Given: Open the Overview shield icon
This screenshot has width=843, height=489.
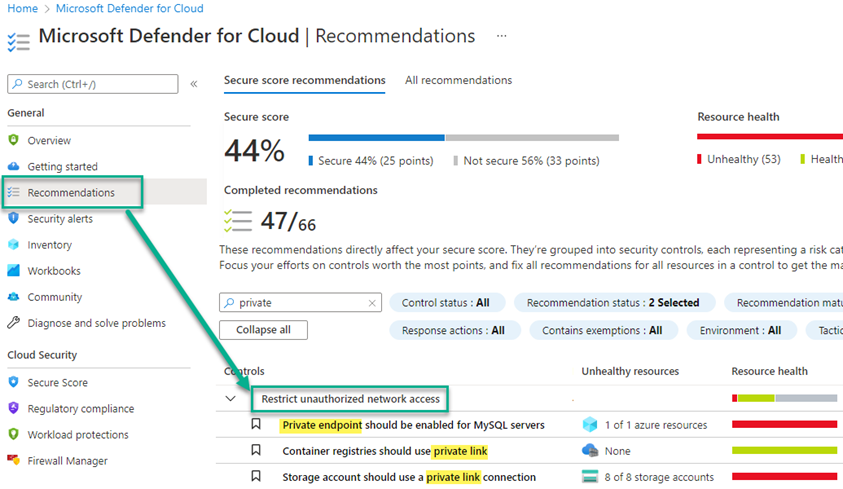Looking at the screenshot, I should (x=14, y=141).
